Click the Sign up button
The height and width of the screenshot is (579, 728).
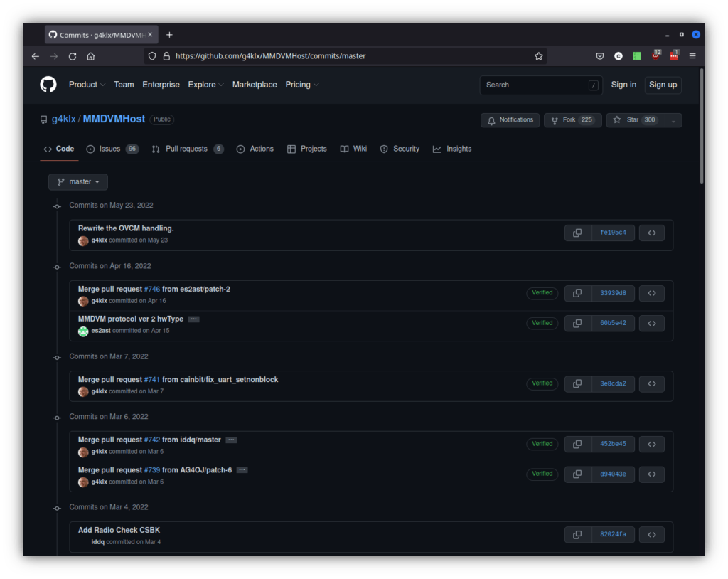tap(663, 85)
